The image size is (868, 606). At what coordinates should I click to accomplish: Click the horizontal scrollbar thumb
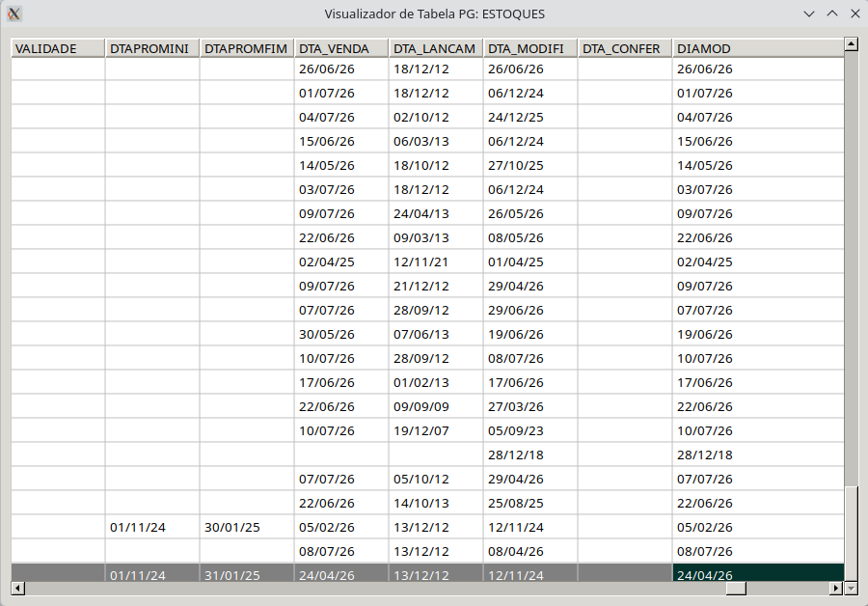click(736, 589)
